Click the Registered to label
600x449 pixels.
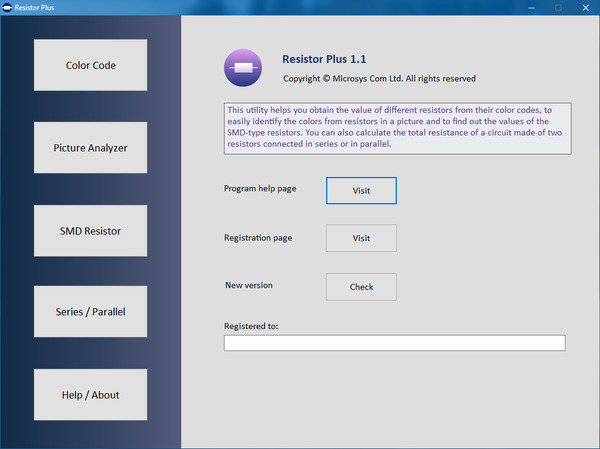click(x=251, y=326)
